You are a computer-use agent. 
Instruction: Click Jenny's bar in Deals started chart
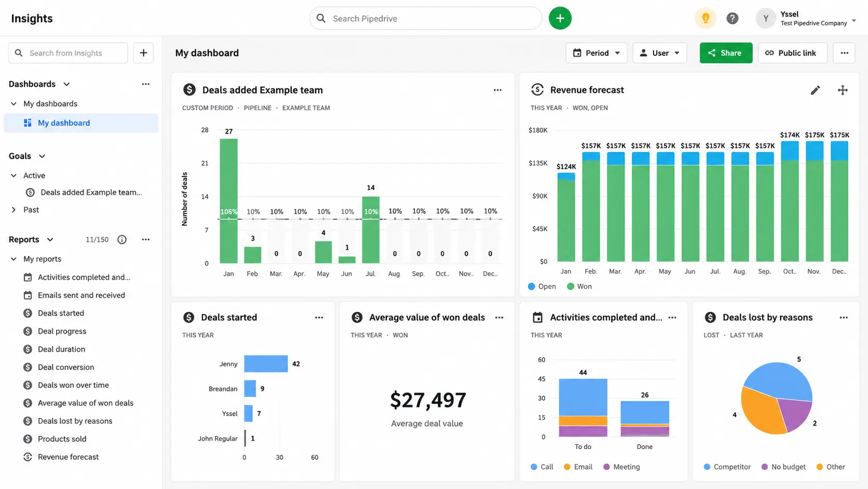coord(266,364)
